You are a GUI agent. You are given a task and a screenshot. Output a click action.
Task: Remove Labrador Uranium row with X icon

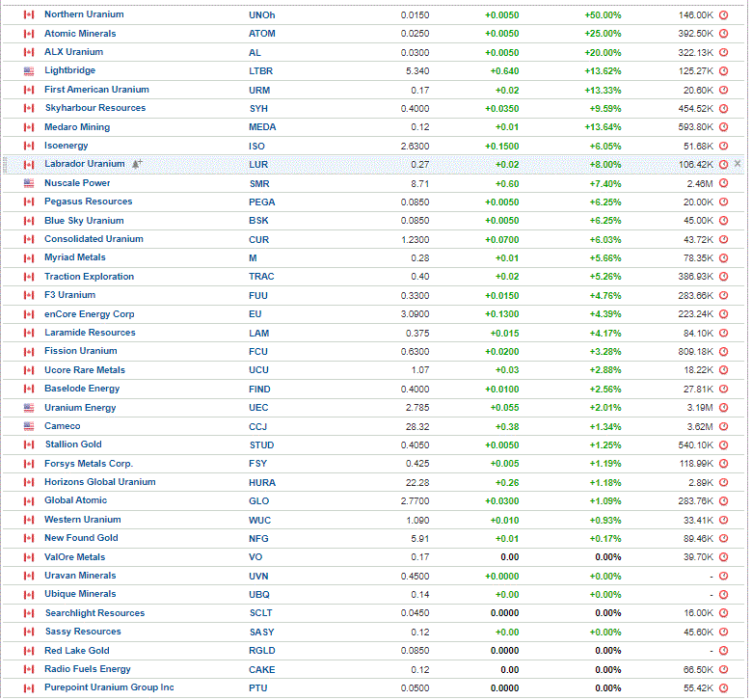(x=738, y=164)
